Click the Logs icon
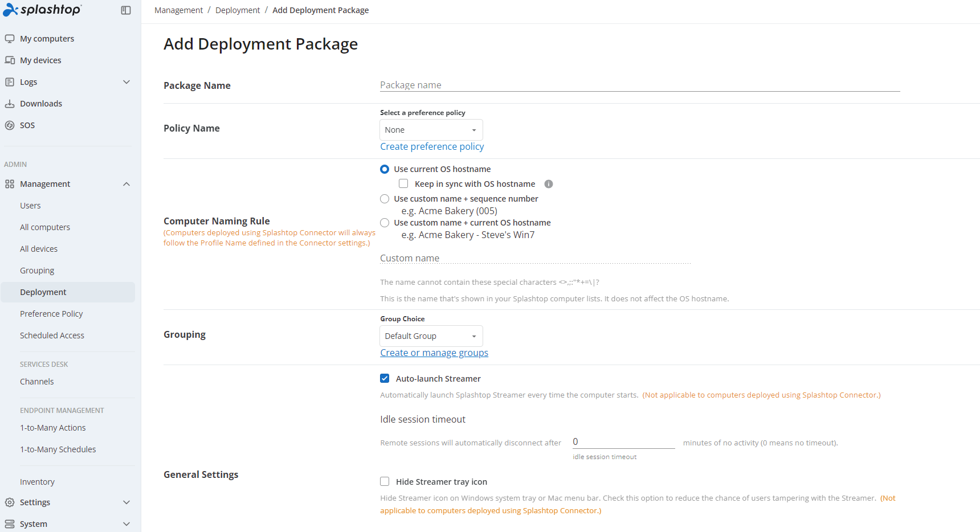Screen dimensions: 980x532 coord(10,82)
